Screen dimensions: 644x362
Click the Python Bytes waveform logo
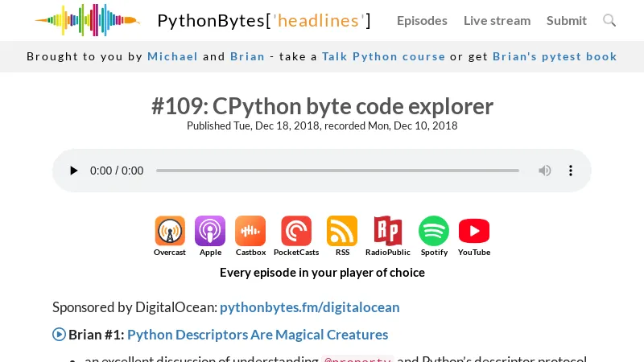tap(87, 20)
